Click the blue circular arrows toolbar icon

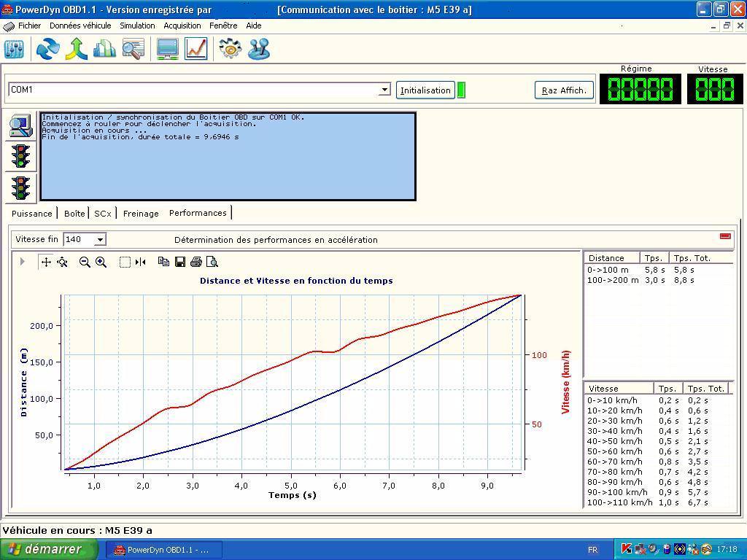click(x=47, y=49)
